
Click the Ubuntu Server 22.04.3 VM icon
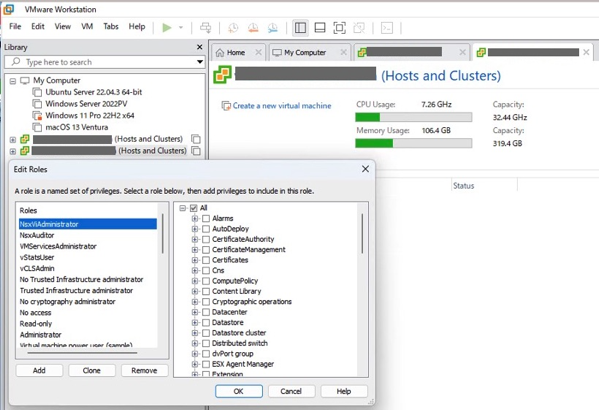[37, 92]
